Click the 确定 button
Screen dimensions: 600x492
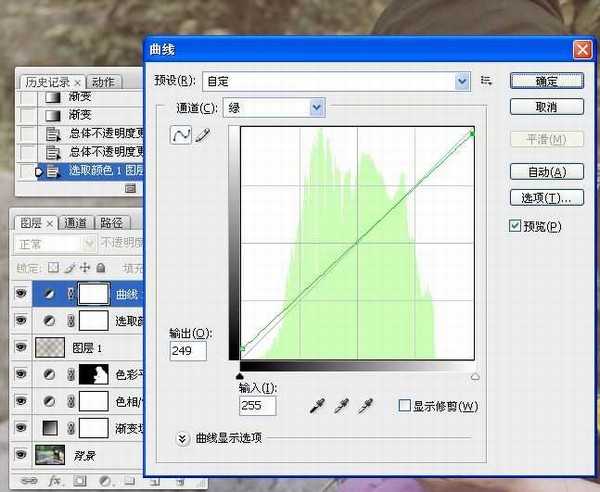pos(547,81)
